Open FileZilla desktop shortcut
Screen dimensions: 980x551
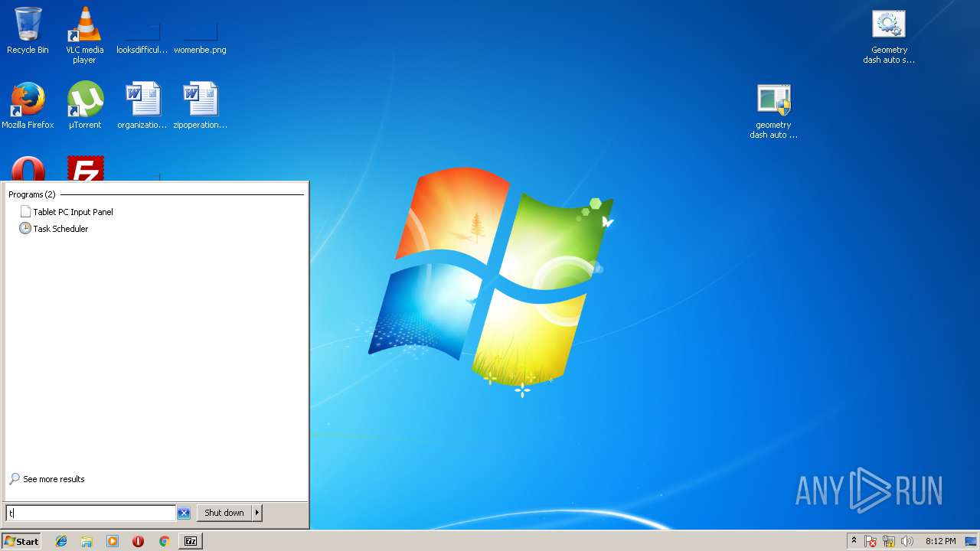85,169
